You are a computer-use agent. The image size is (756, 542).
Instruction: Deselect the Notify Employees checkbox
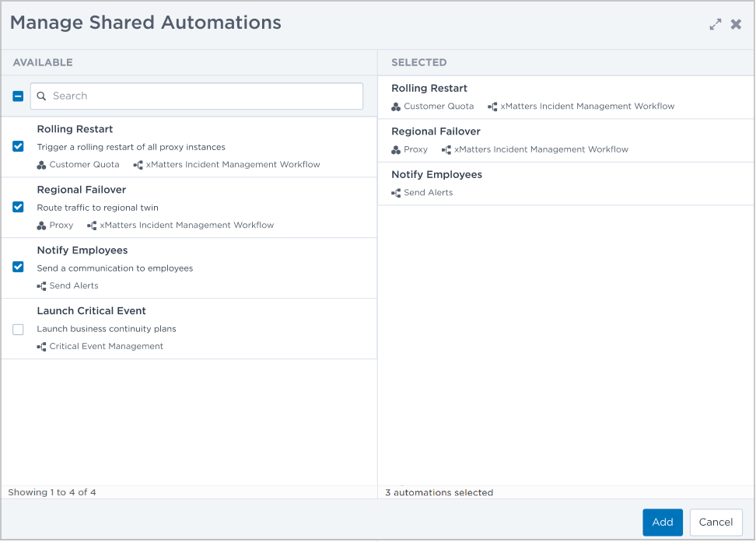[18, 267]
